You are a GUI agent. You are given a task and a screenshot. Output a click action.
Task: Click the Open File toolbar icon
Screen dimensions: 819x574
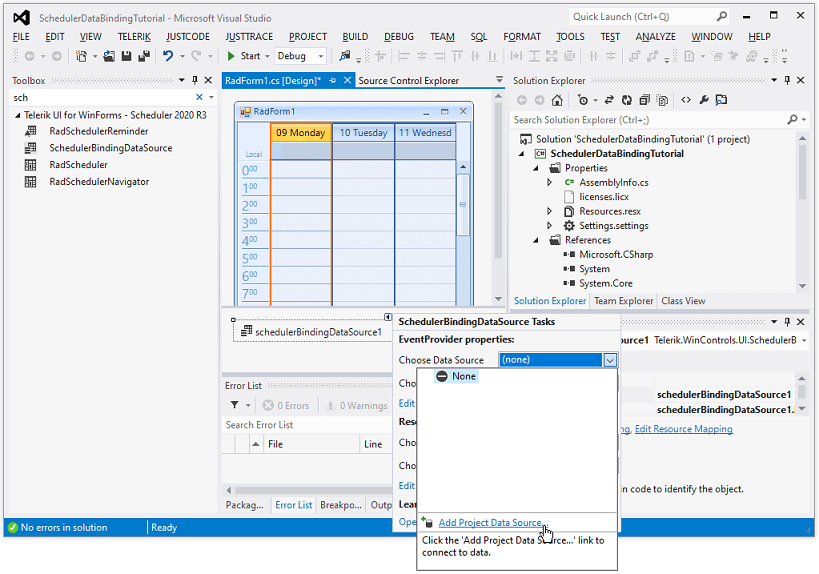[x=109, y=56]
